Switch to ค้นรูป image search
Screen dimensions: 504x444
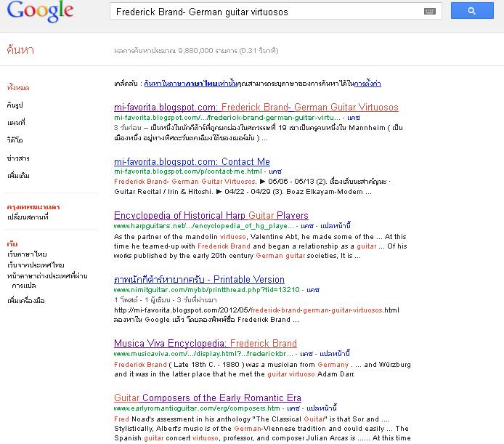[x=15, y=105]
